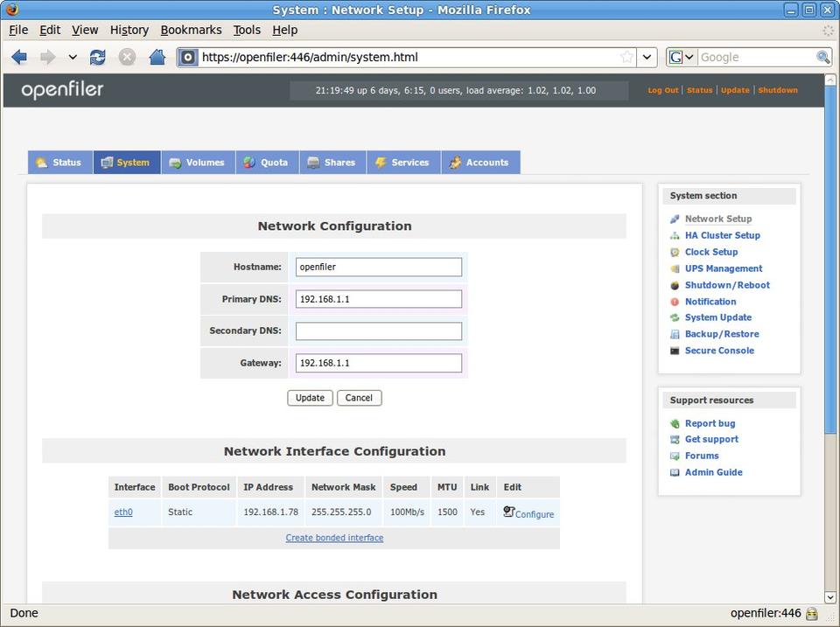Open the Bookmarks menu
This screenshot has height=627, width=840.
191,30
